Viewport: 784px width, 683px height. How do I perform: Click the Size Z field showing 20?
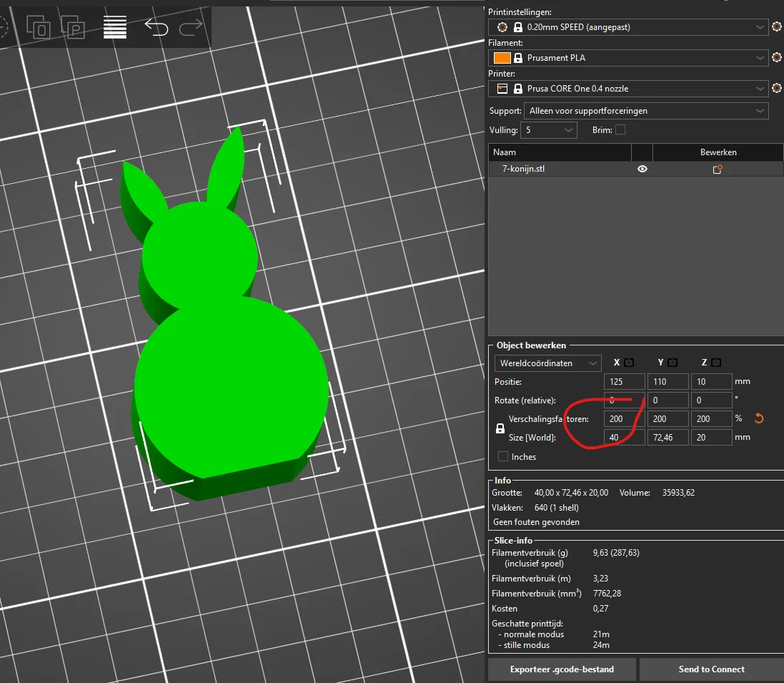tap(712, 437)
